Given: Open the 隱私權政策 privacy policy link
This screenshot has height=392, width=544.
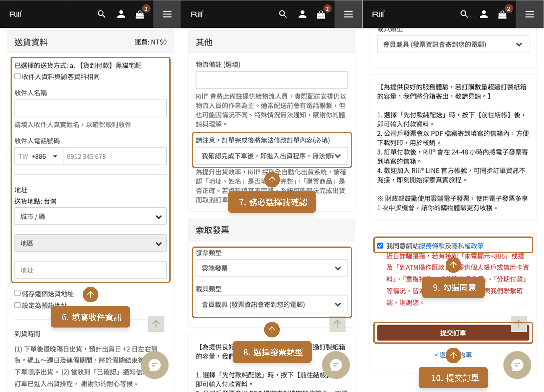Looking at the screenshot, I should pos(467,246).
